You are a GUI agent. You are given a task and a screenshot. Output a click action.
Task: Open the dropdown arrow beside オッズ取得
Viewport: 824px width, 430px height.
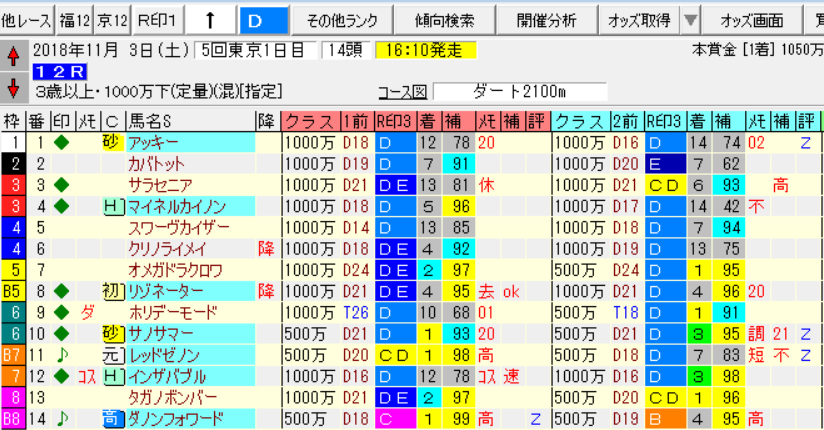691,21
